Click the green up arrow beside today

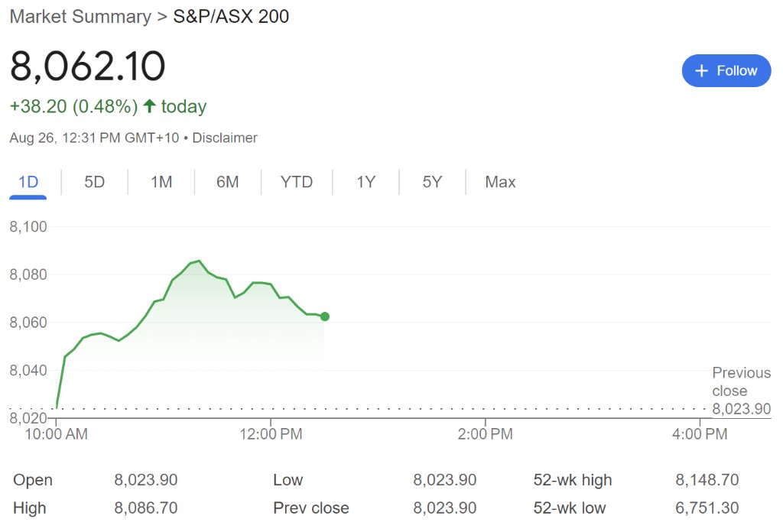coord(149,106)
